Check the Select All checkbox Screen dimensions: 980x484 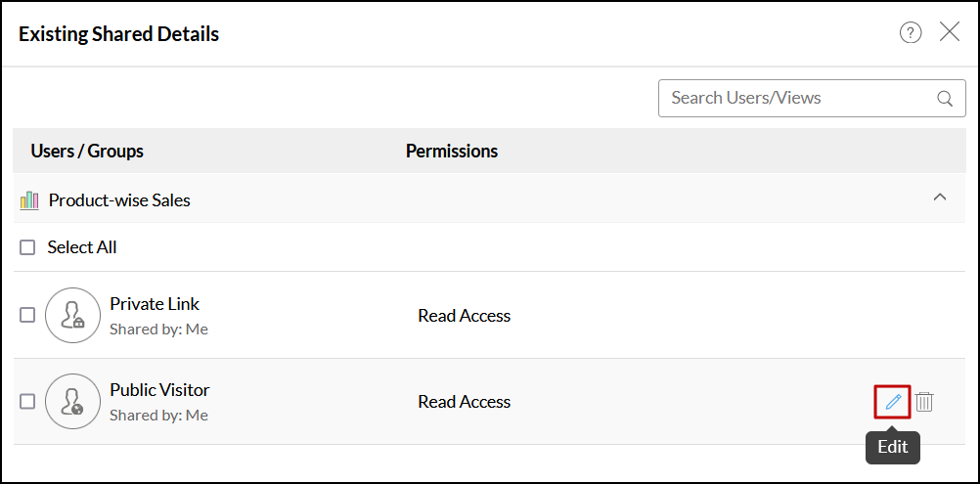coord(27,248)
